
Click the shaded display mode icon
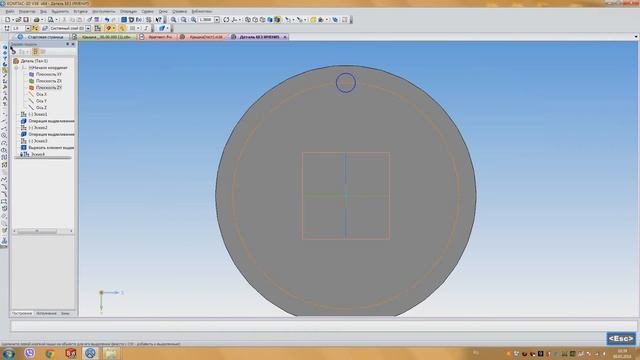(270, 20)
